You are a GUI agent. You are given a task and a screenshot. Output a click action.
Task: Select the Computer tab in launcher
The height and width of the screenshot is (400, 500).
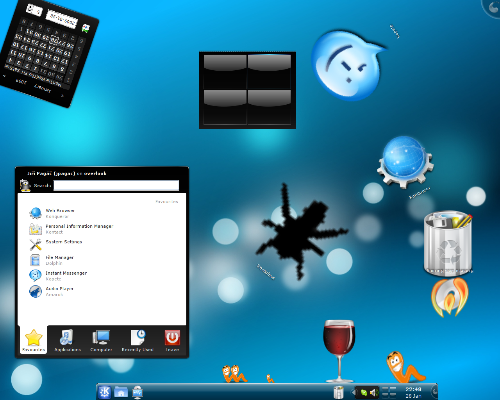point(101,340)
